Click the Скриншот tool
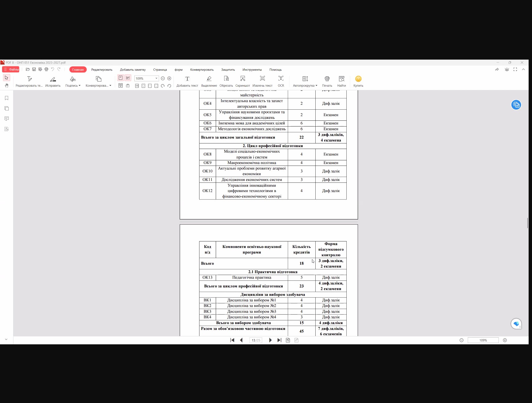This screenshot has width=532, height=403. point(243,82)
